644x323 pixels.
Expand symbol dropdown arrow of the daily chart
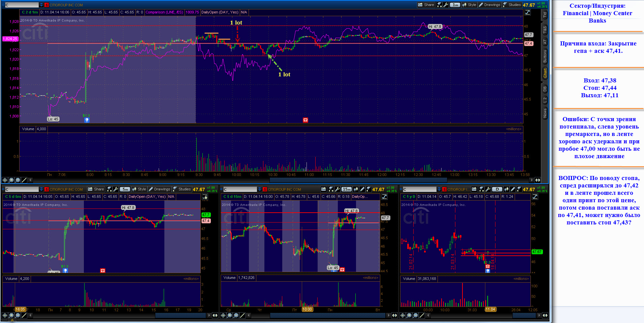439,189
